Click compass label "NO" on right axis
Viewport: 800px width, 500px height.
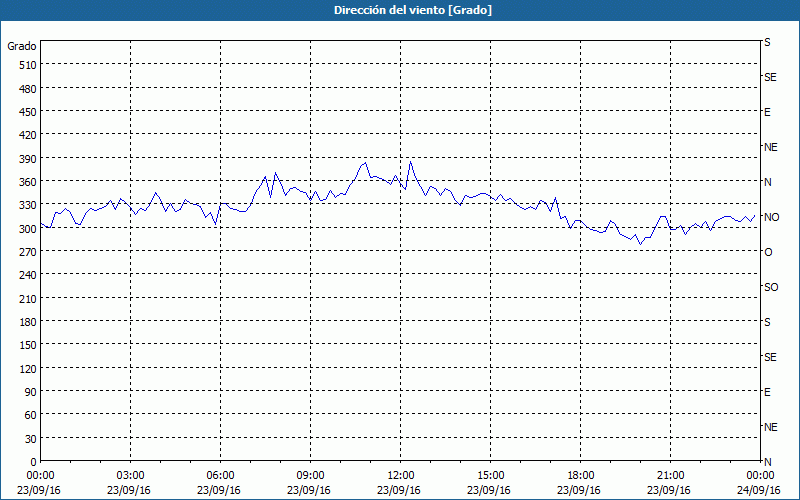[x=771, y=217]
